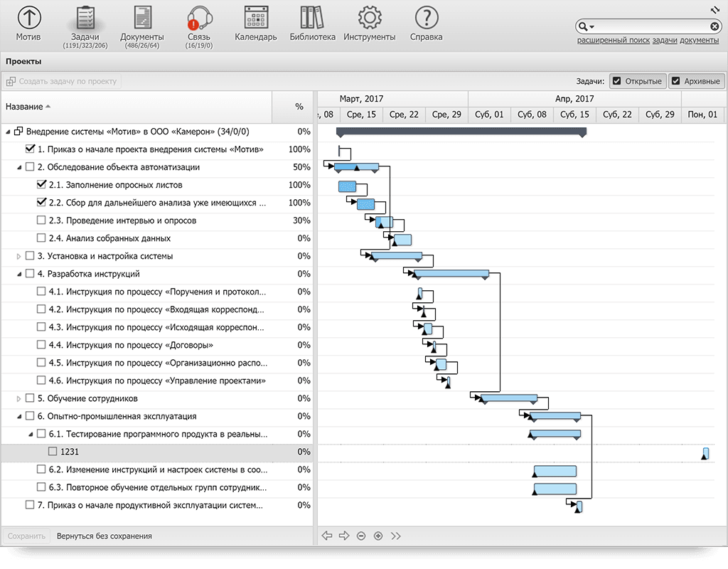Click the Сре, 22 date column header
Viewport: 728px width, 569px height.
pos(404,115)
